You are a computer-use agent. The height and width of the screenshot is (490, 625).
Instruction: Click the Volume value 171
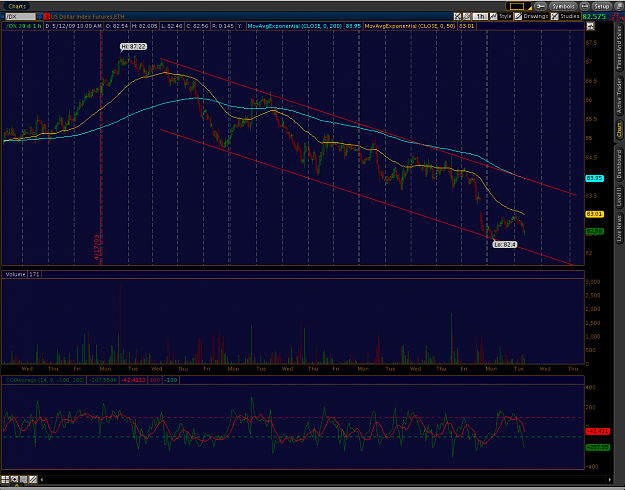point(34,274)
